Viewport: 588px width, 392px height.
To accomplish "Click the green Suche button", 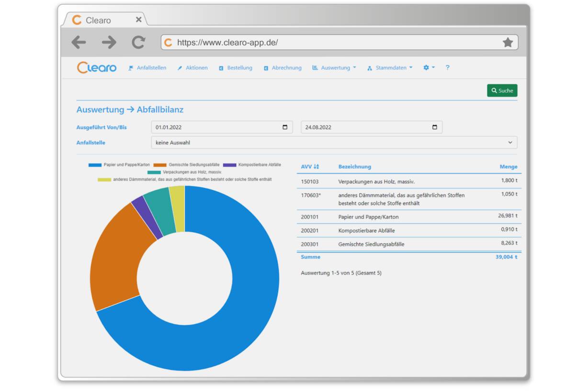I will pyautogui.click(x=502, y=90).
